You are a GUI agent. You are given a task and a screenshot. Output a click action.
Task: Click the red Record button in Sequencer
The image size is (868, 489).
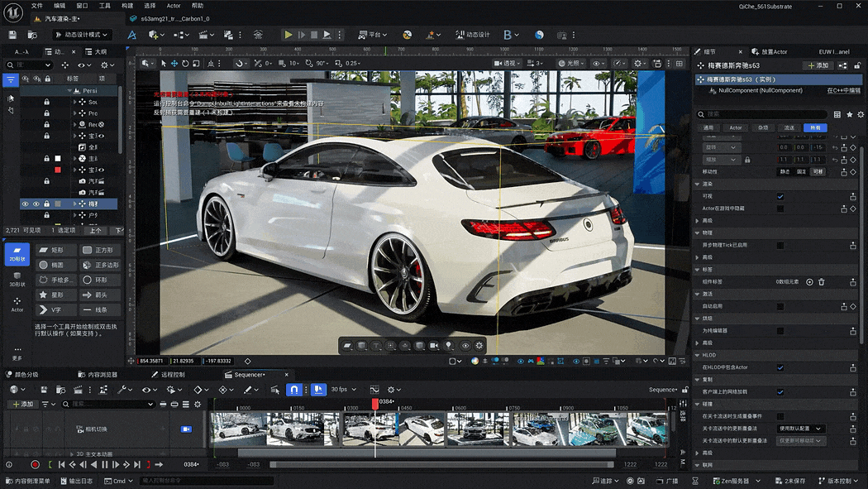[35, 465]
